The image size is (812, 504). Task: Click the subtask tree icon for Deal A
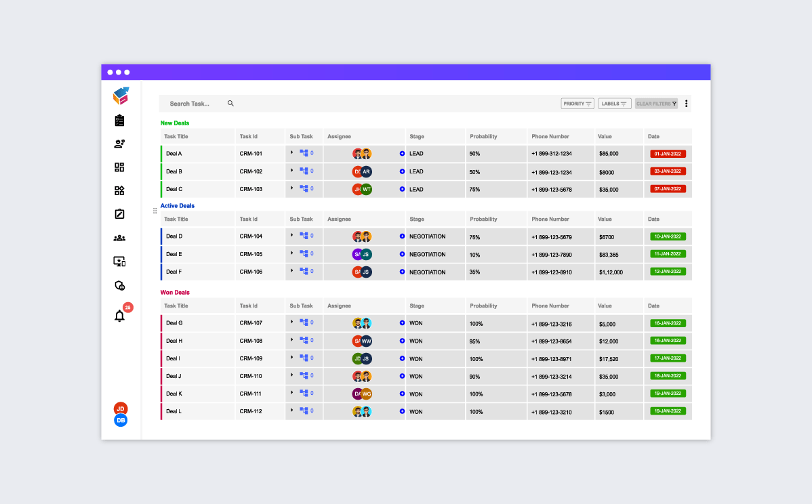tap(304, 153)
